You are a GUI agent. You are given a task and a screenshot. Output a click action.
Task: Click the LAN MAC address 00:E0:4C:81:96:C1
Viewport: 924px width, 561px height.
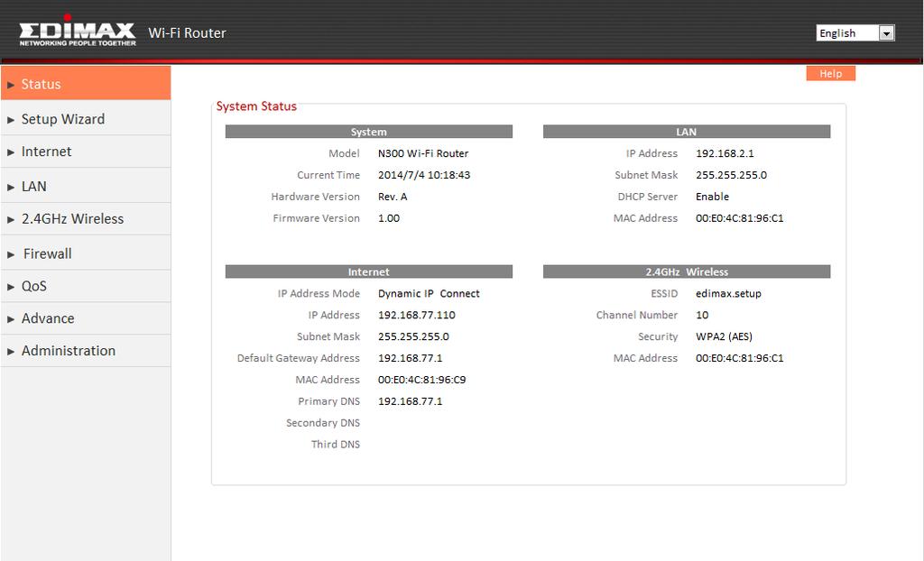740,218
